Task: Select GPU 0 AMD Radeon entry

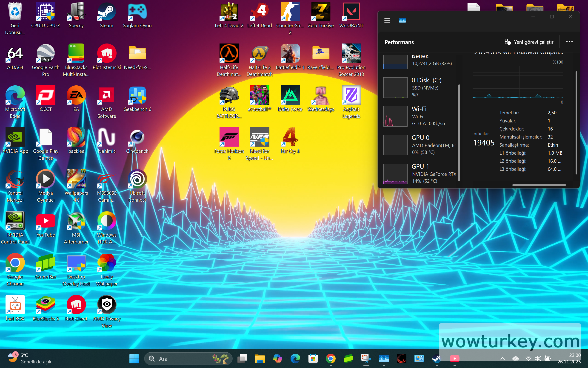Action: tap(420, 145)
